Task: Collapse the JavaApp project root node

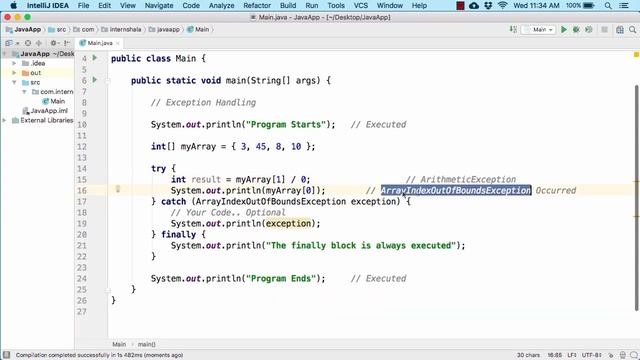Action: pyautogui.click(x=5, y=54)
